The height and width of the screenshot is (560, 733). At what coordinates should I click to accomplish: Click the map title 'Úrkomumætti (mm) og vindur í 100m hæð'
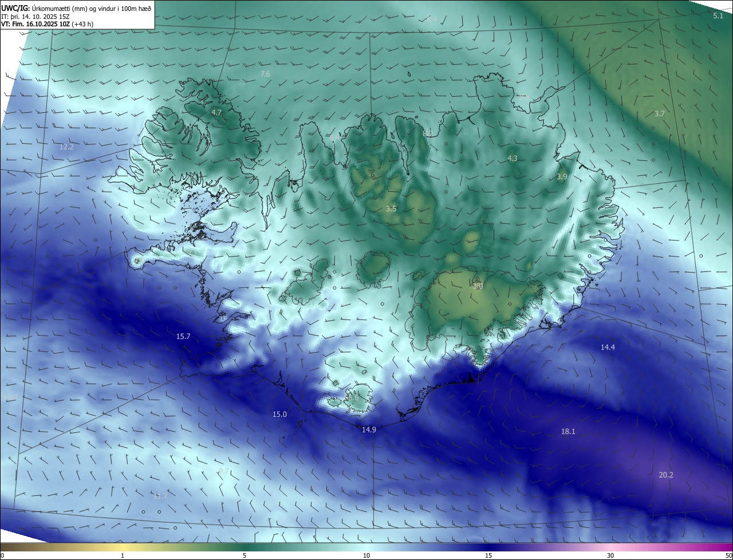click(93, 9)
